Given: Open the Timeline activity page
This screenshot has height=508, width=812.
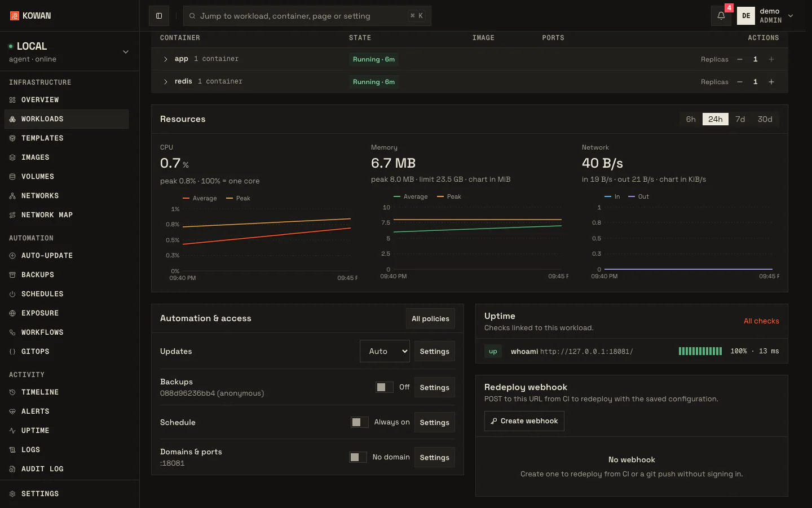Looking at the screenshot, I should tap(67, 392).
